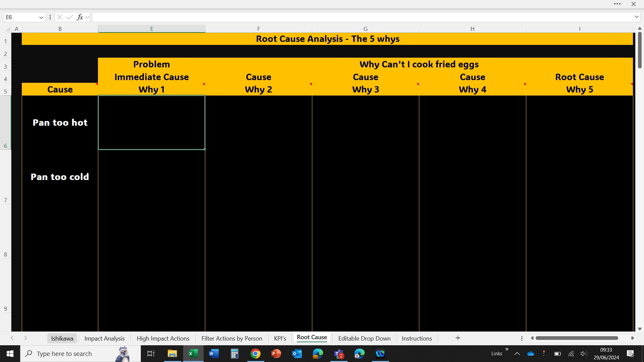Screen dimensions: 644x362
Task: Open Links on the taskbar
Action: (496, 353)
